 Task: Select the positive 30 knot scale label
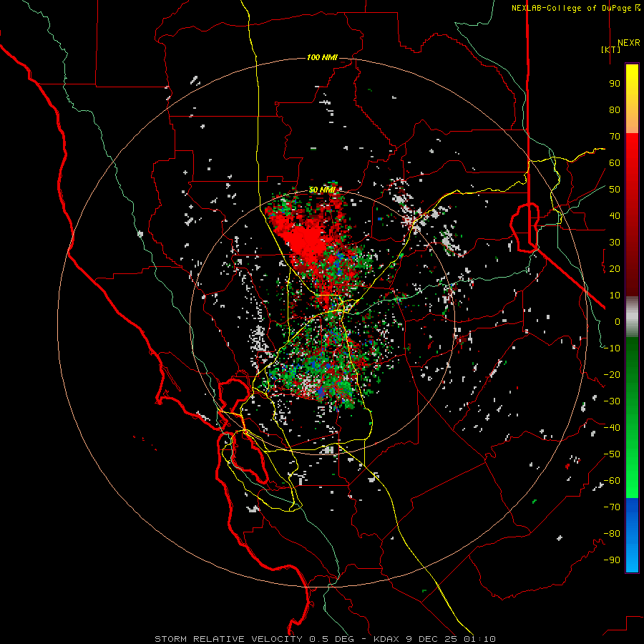click(615, 243)
